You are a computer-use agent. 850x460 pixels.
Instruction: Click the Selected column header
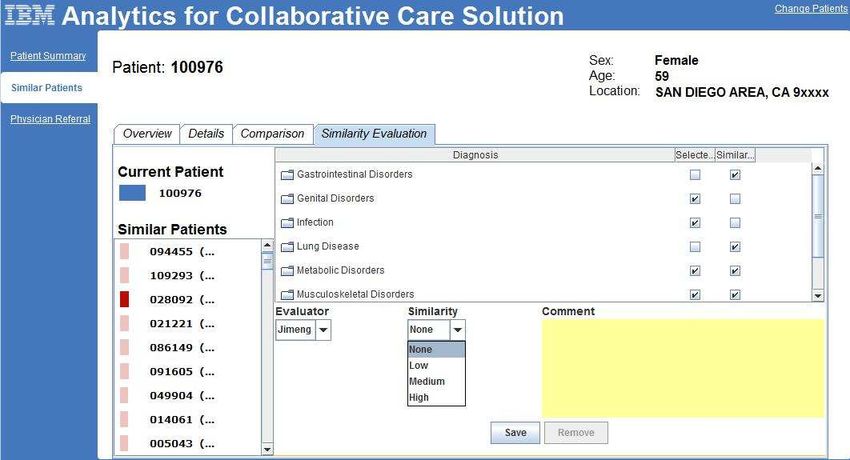[694, 155]
